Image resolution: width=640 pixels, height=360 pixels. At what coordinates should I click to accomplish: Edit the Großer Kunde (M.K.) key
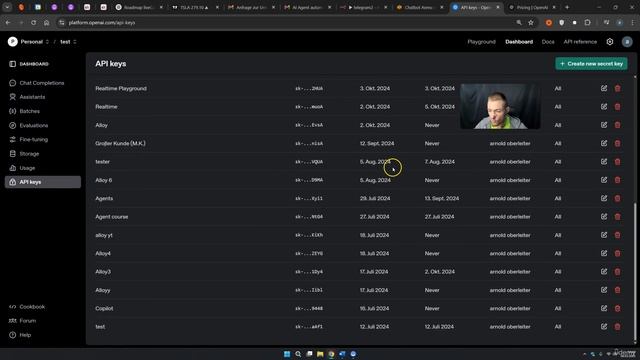click(604, 143)
